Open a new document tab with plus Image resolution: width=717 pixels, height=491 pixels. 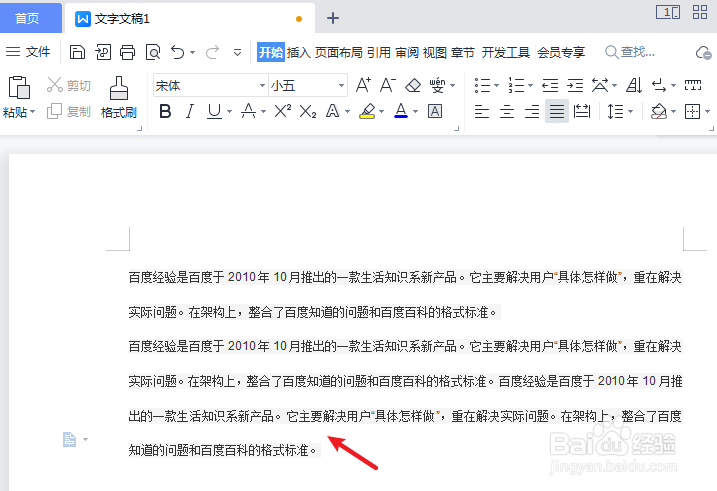333,18
